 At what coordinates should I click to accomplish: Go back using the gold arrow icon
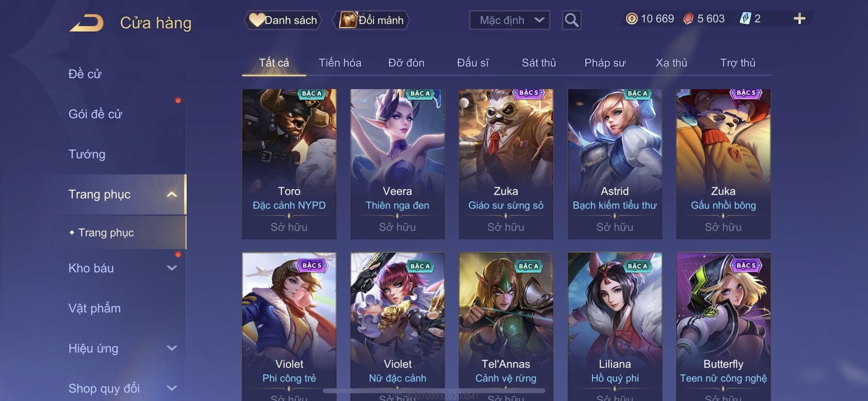86,23
